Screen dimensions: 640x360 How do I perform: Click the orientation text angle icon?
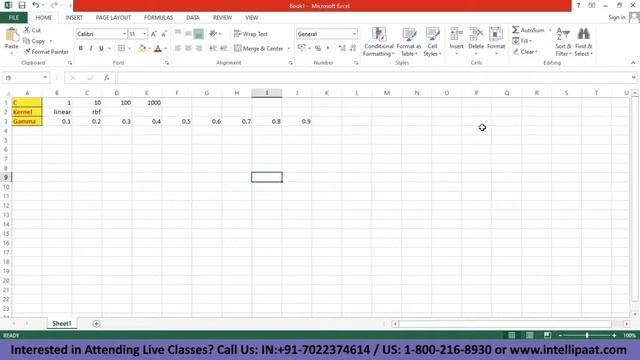(x=213, y=34)
